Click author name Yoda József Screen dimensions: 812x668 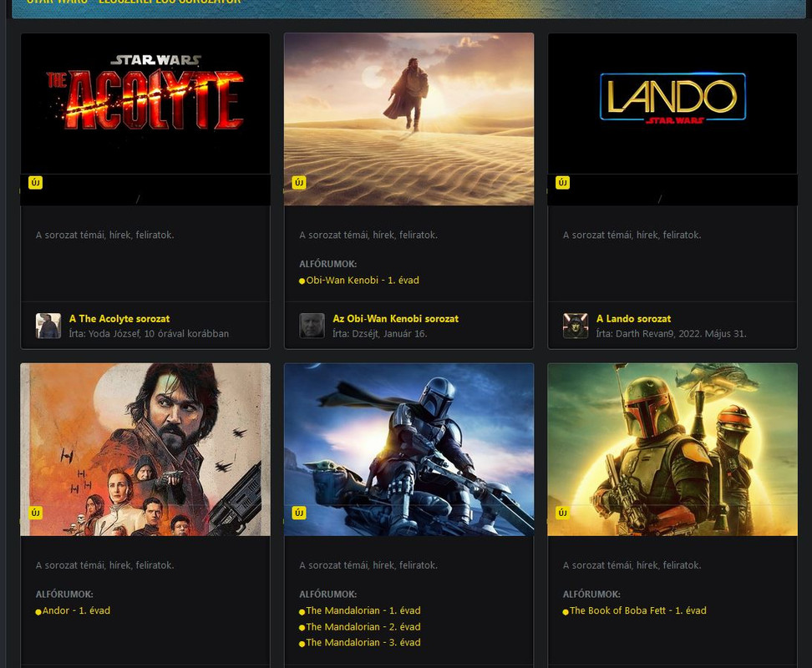(114, 334)
